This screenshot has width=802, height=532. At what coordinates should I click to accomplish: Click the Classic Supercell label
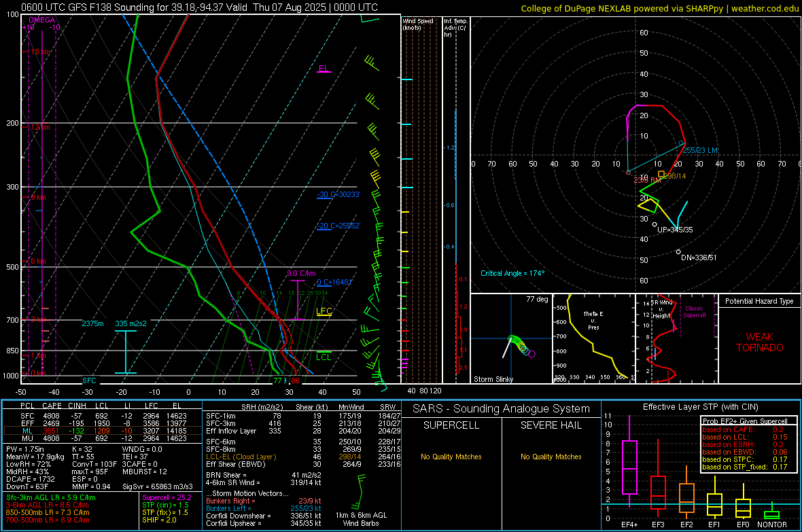pos(695,312)
